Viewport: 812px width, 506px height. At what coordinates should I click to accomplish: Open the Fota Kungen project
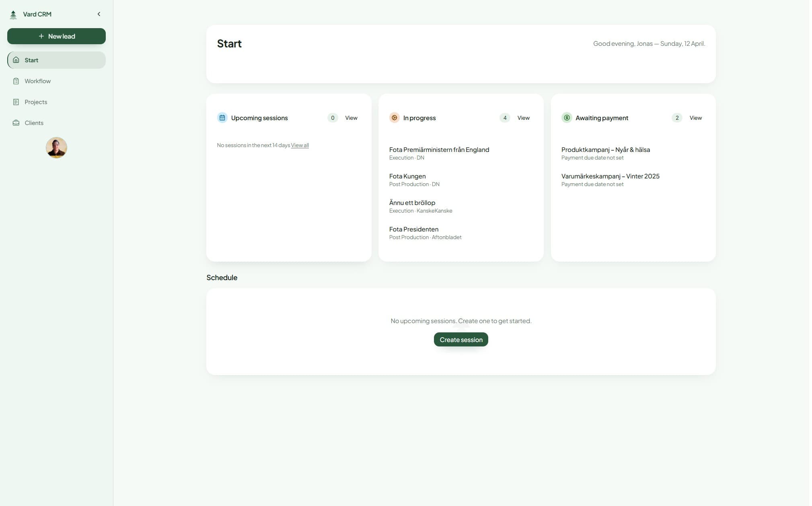(x=407, y=176)
